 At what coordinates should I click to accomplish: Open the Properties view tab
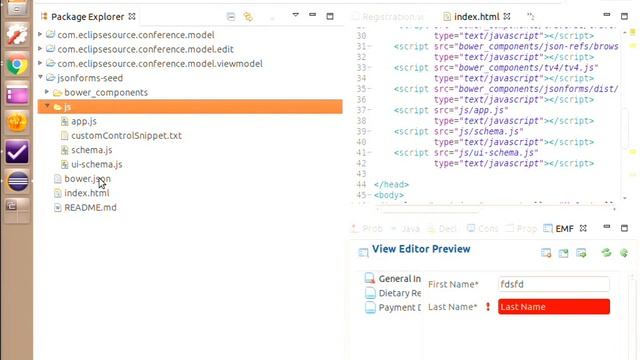click(x=521, y=229)
